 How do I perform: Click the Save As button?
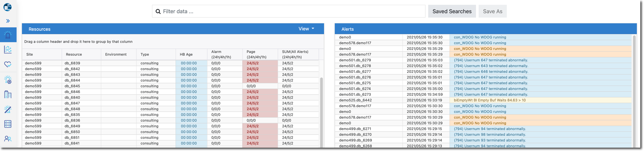492,11
